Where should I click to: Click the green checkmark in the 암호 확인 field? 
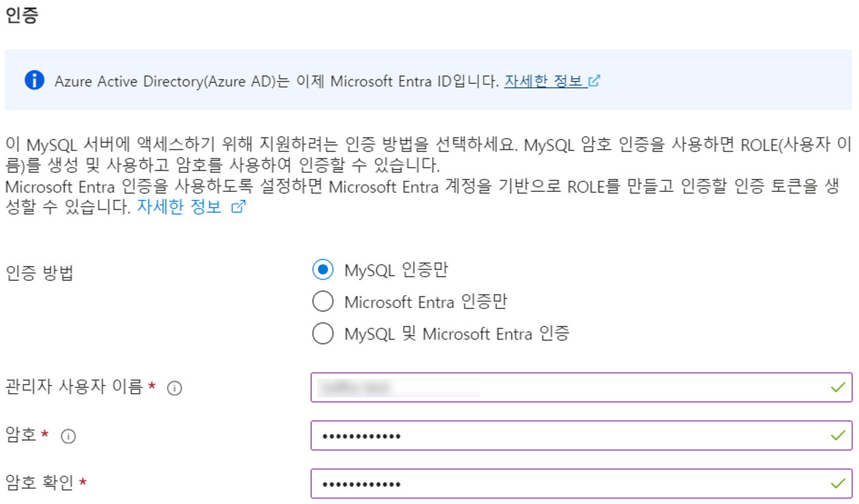pyautogui.click(x=838, y=484)
